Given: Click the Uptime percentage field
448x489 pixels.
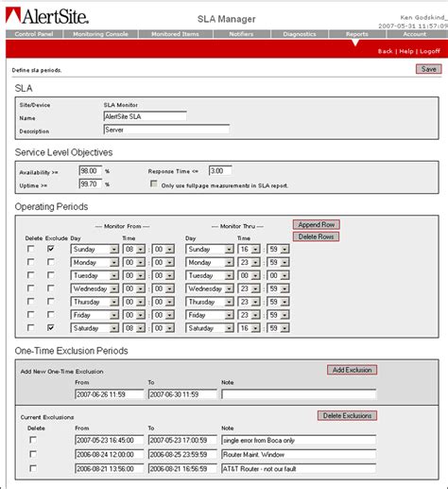Looking at the screenshot, I should (91, 183).
